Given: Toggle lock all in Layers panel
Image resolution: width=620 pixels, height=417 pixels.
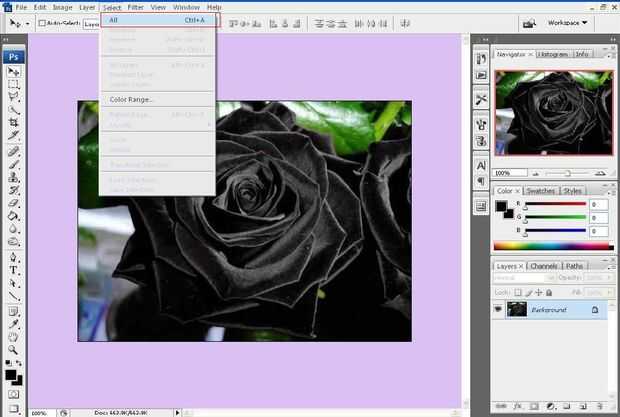Looking at the screenshot, I should click(x=549, y=292).
